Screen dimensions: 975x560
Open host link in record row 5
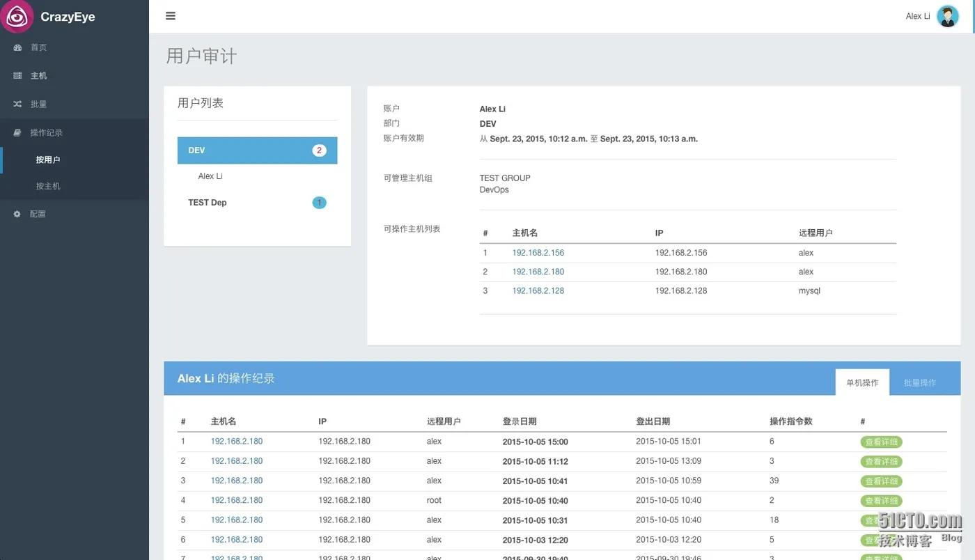[237, 520]
